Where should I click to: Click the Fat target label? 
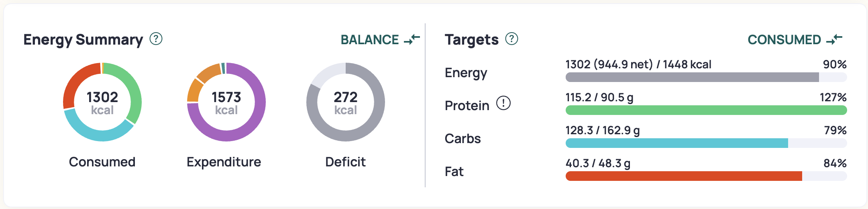[454, 172]
